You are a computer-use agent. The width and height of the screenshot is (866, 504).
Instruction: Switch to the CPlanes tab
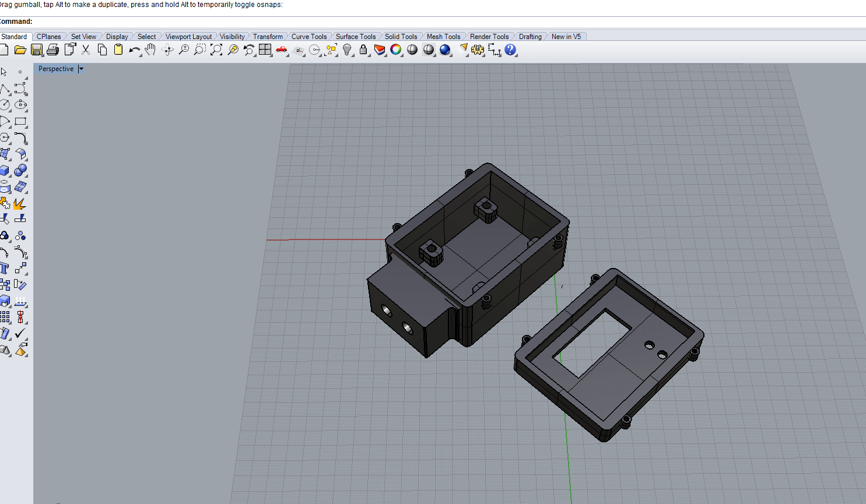coord(49,36)
